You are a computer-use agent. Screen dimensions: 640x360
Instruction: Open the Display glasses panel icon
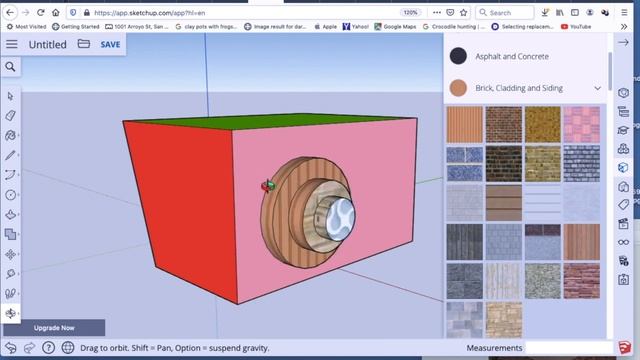623,242
